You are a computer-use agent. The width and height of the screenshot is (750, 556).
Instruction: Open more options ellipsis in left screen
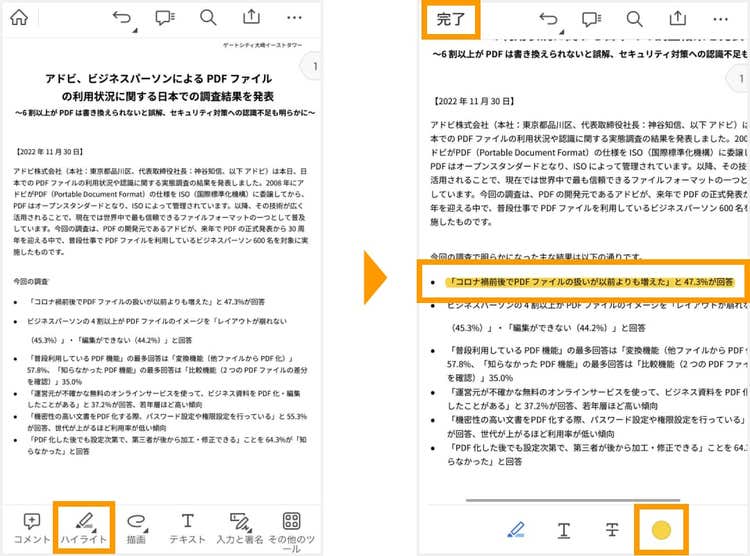pyautogui.click(x=294, y=18)
